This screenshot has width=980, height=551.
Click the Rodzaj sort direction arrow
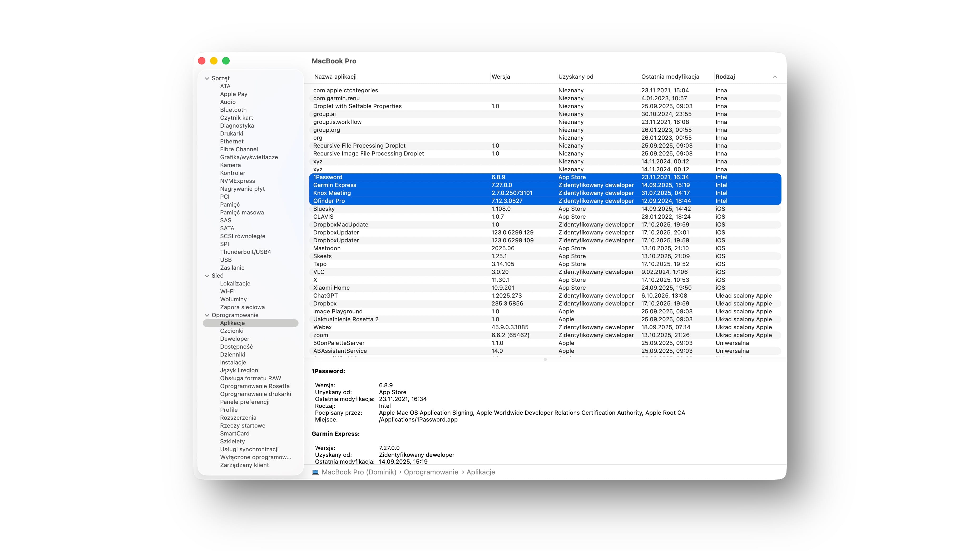tap(775, 77)
